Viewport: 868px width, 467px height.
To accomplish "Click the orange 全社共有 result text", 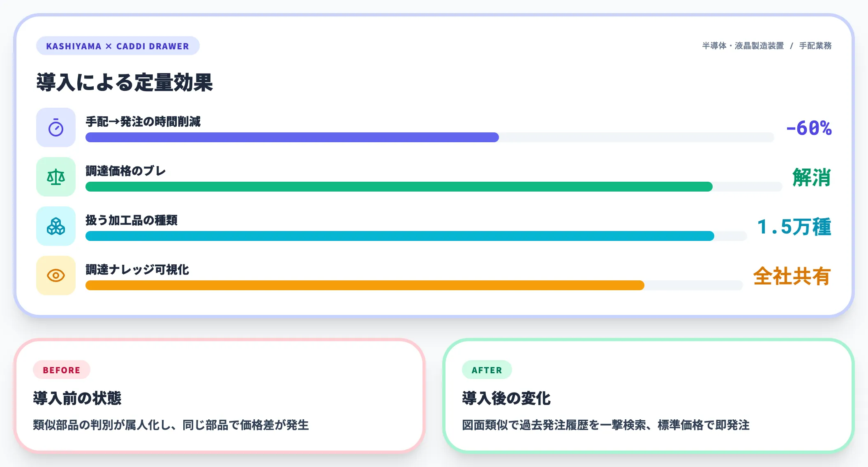I will click(x=792, y=276).
